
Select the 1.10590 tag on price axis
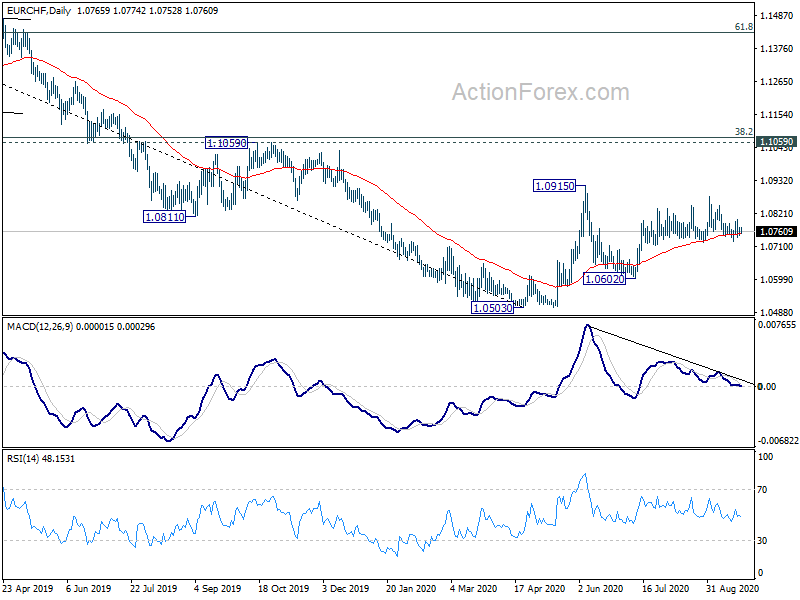point(776,143)
